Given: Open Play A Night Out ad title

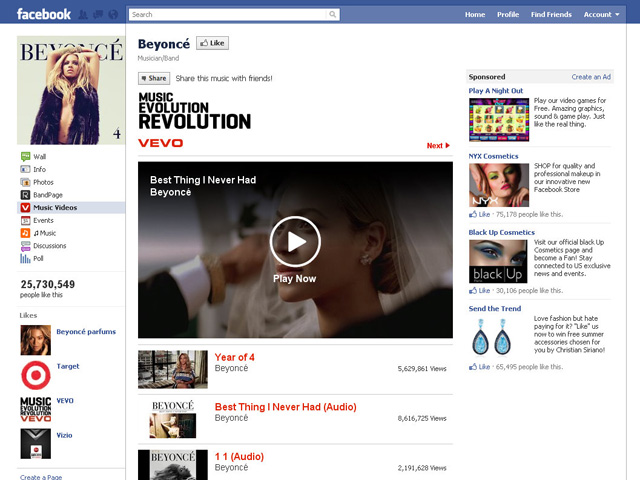Looking at the screenshot, I should click(496, 91).
